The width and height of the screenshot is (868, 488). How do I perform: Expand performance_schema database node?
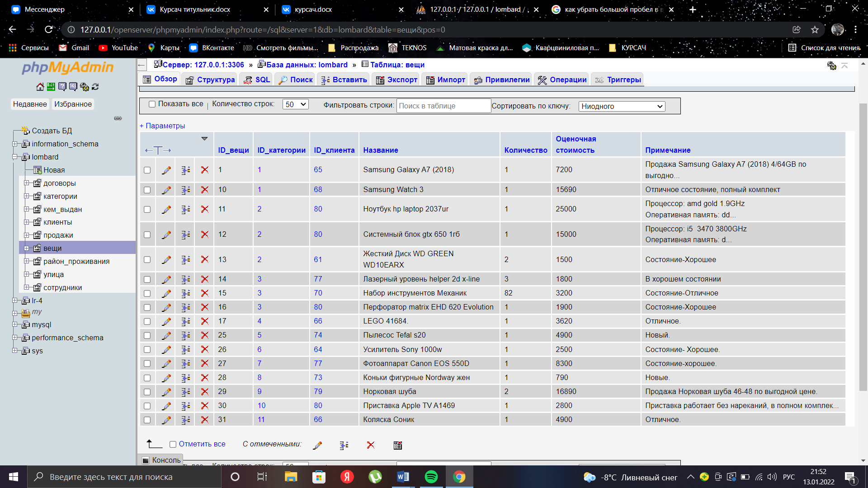point(15,338)
